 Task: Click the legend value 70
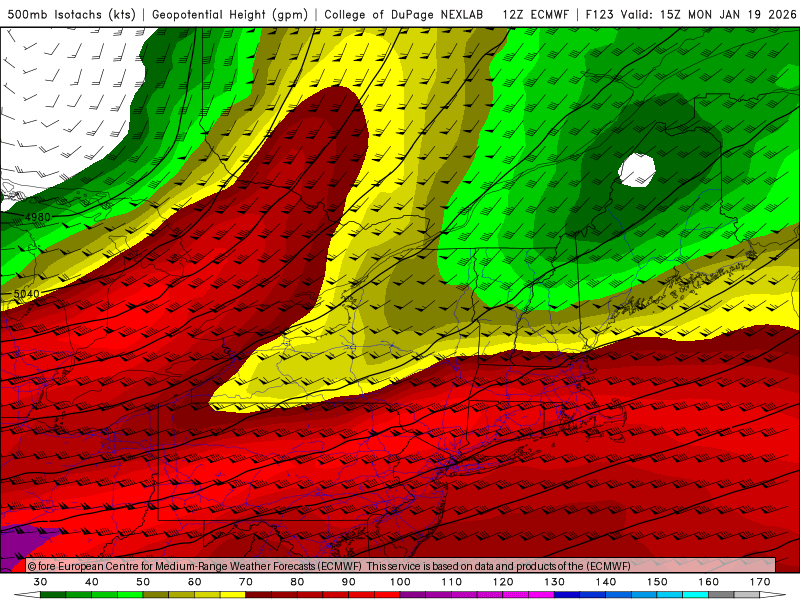tap(246, 582)
